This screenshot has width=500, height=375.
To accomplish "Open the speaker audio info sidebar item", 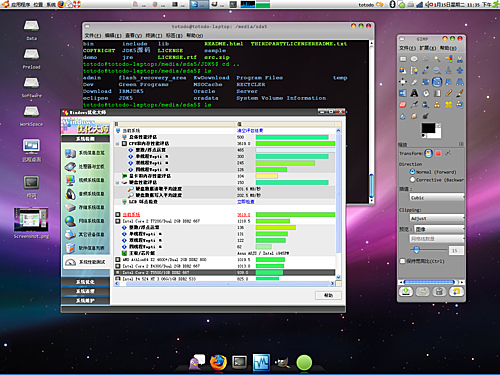I will pyautogui.click(x=85, y=194).
